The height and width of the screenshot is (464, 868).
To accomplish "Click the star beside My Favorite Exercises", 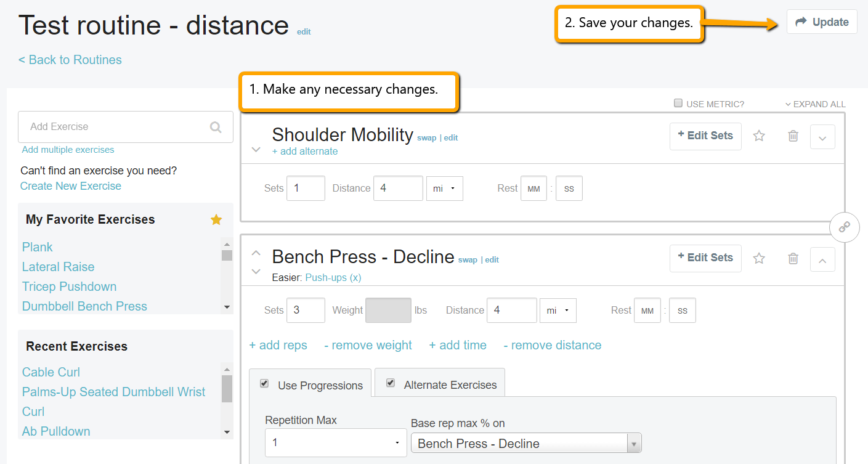I will click(x=216, y=219).
